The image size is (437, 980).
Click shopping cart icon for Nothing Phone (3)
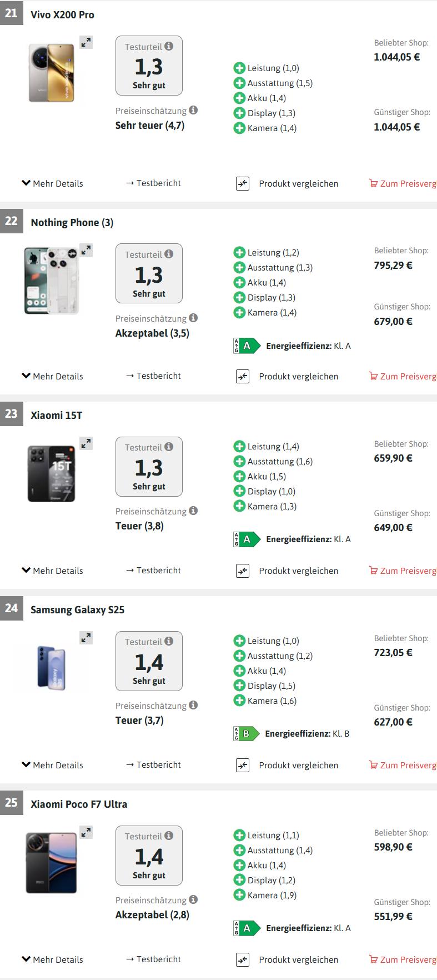click(x=373, y=376)
